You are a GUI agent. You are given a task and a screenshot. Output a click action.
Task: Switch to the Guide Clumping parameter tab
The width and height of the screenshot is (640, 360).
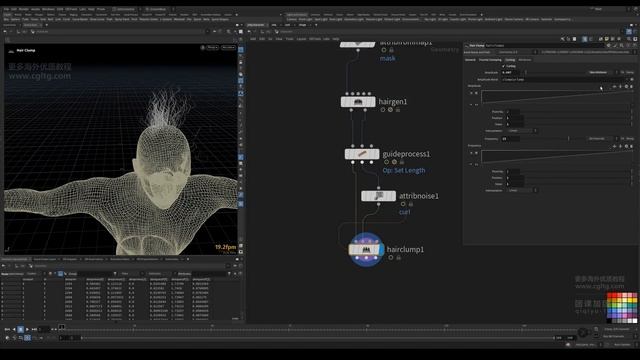click(490, 60)
